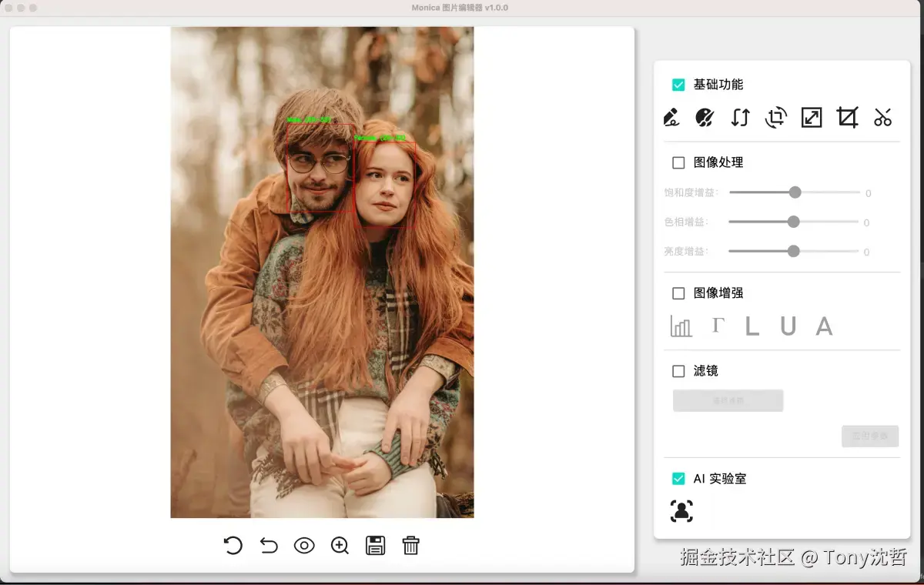Click the scissors cut icon
924x585 pixels.
[882, 118]
